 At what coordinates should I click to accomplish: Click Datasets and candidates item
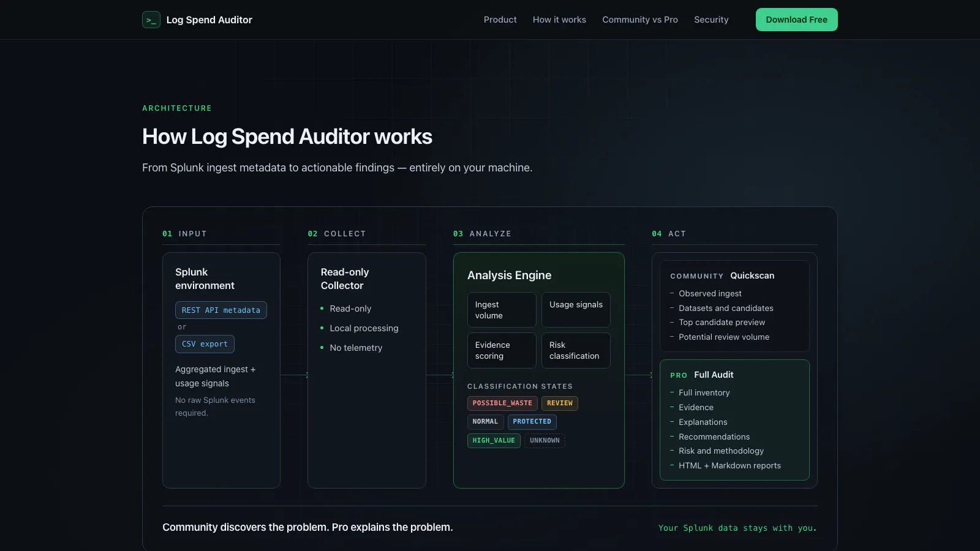point(726,308)
